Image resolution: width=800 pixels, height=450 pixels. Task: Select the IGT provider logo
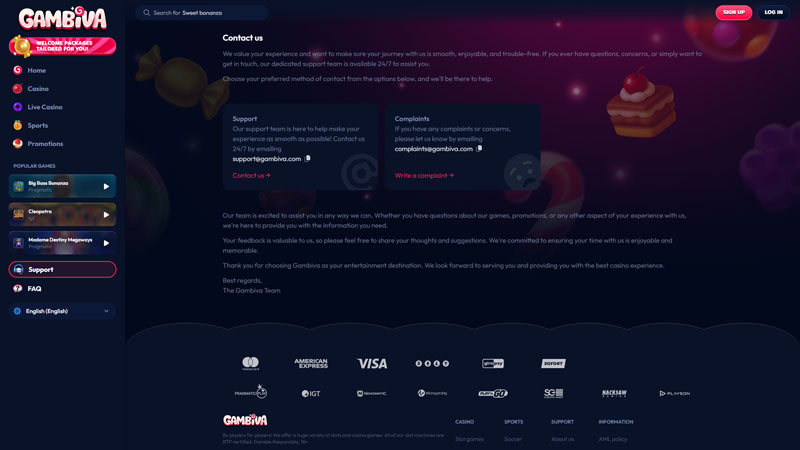coord(311,393)
